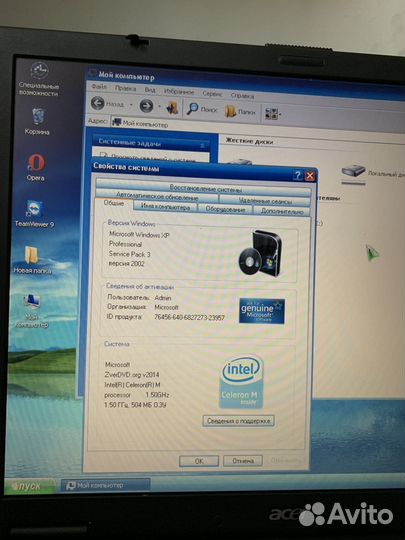
Task: Select the Общие tab
Action: click(114, 203)
